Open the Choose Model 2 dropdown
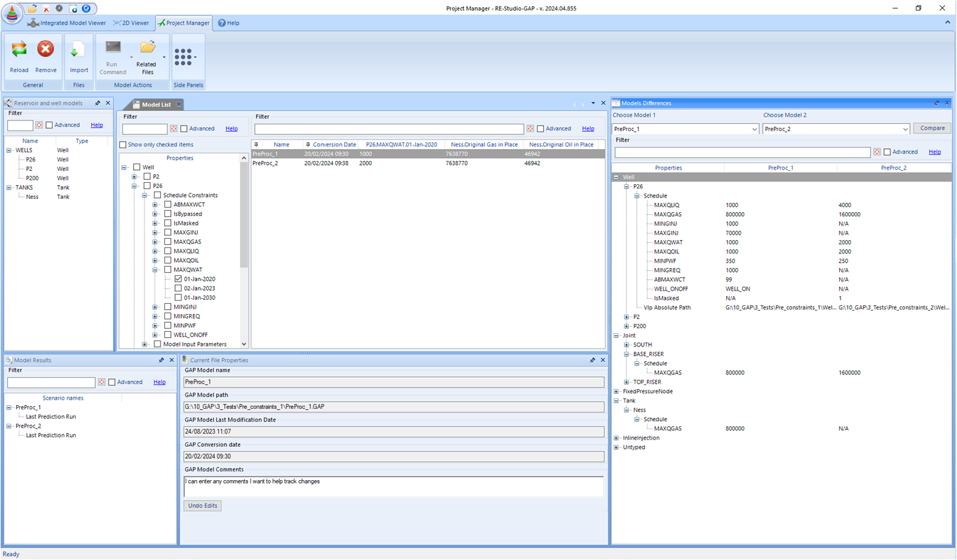957x560 pixels. pyautogui.click(x=905, y=129)
